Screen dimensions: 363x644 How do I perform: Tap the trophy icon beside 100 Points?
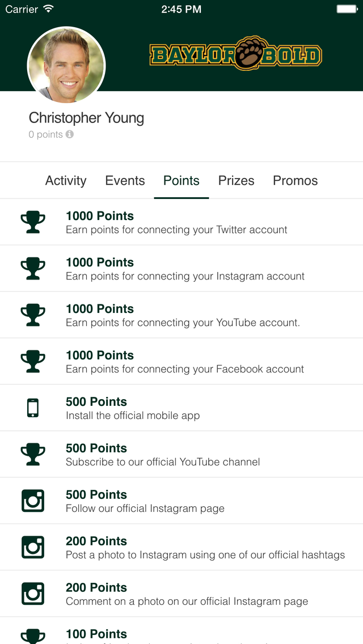[x=33, y=637]
